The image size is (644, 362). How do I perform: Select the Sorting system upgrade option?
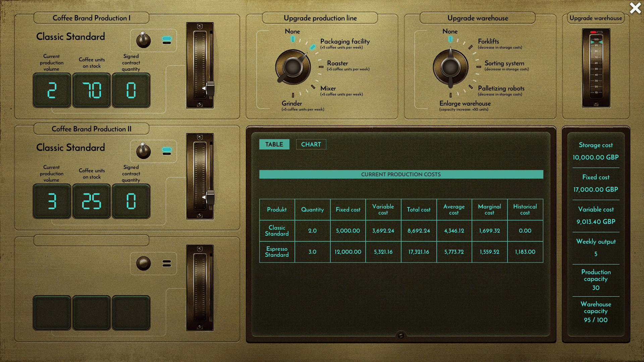[x=504, y=63]
